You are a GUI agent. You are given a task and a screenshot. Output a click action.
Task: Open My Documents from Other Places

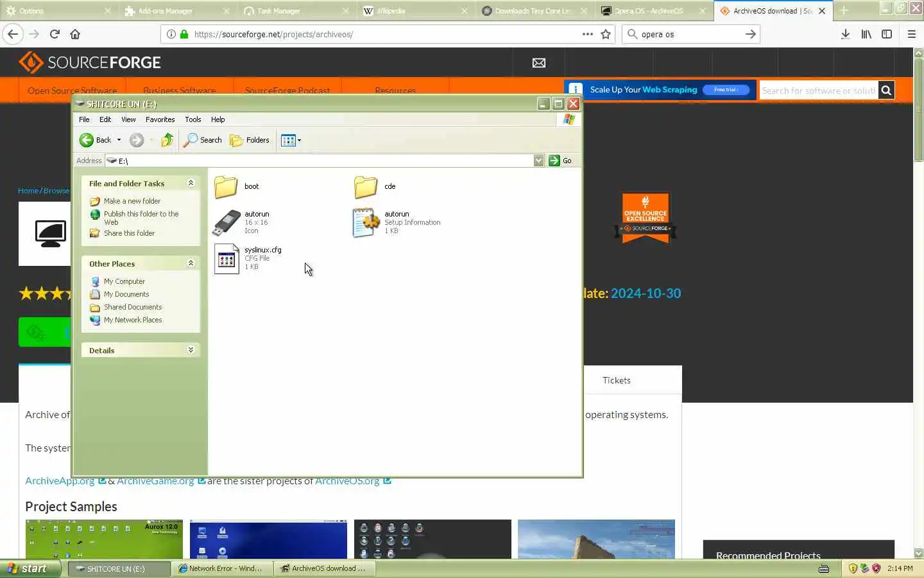tap(126, 294)
